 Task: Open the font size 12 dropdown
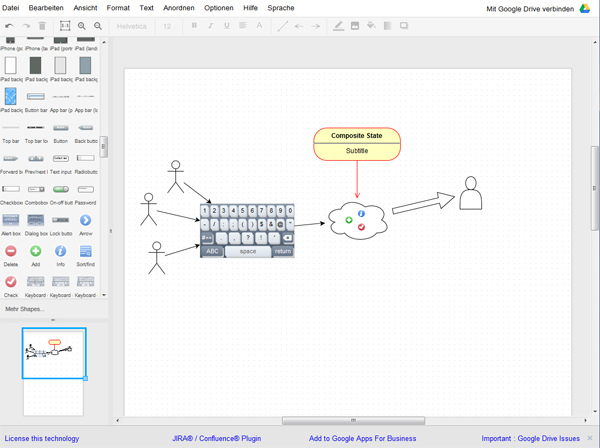(167, 26)
